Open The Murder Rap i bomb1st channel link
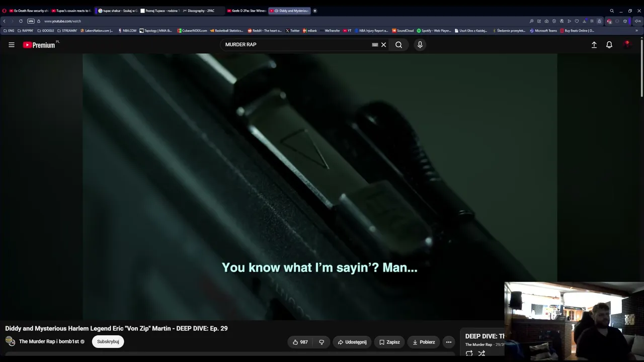The image size is (644, 362). tap(49, 341)
